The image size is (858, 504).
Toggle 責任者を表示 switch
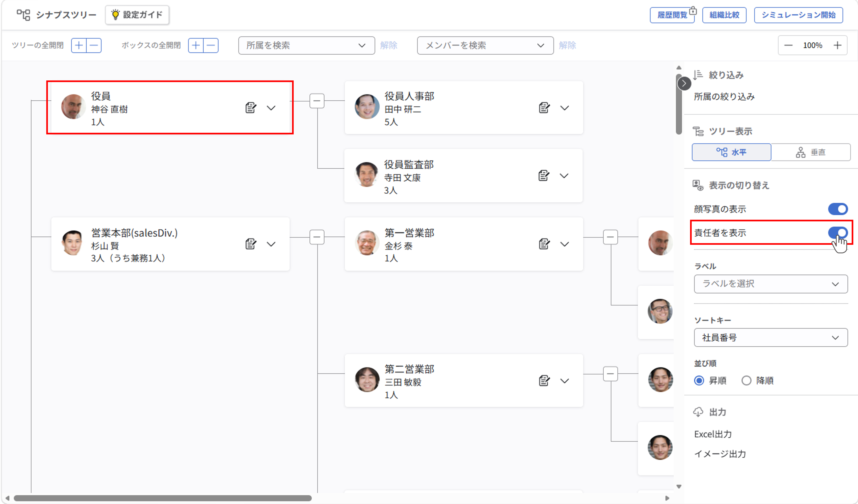point(838,233)
